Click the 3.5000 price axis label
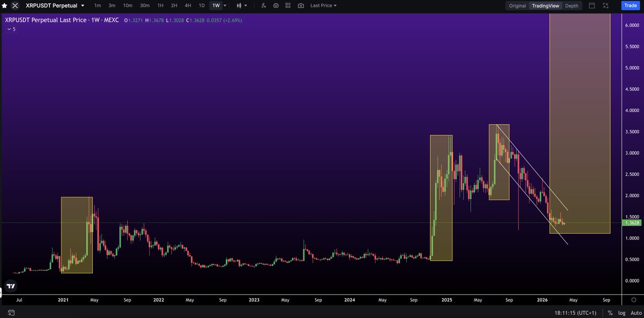 point(632,132)
